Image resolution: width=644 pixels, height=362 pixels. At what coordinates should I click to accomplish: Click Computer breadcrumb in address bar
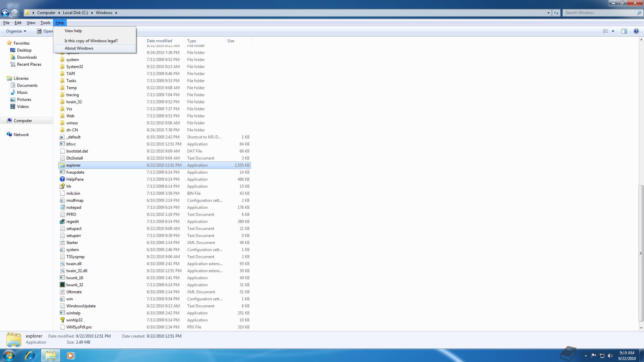click(46, 13)
